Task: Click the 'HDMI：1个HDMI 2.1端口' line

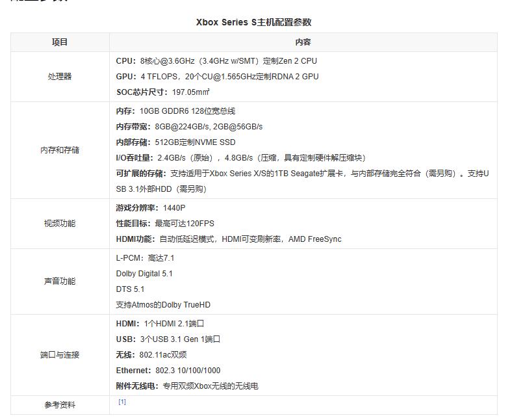Action: (160, 324)
